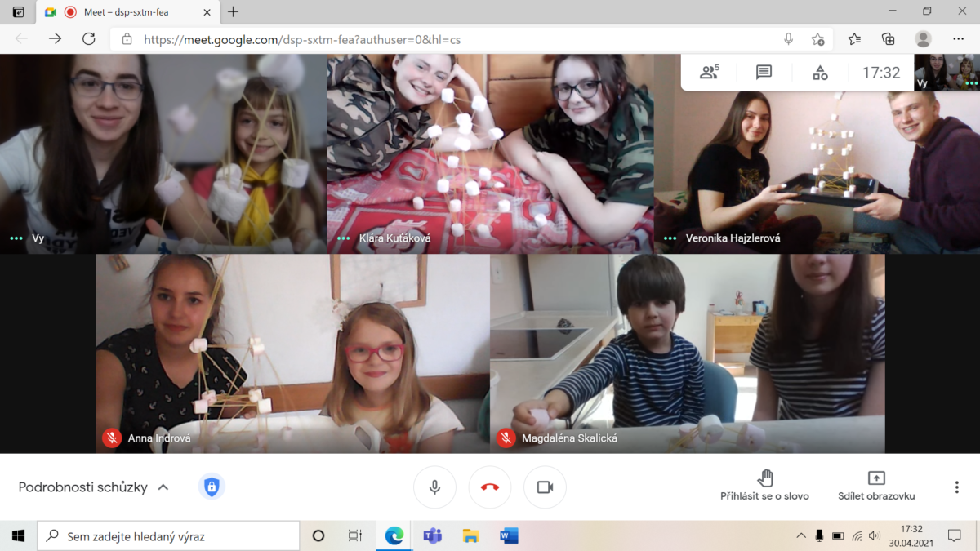Open the Wi-Fi network flyout in system tray
This screenshot has height=551, width=980.
pos(857,535)
